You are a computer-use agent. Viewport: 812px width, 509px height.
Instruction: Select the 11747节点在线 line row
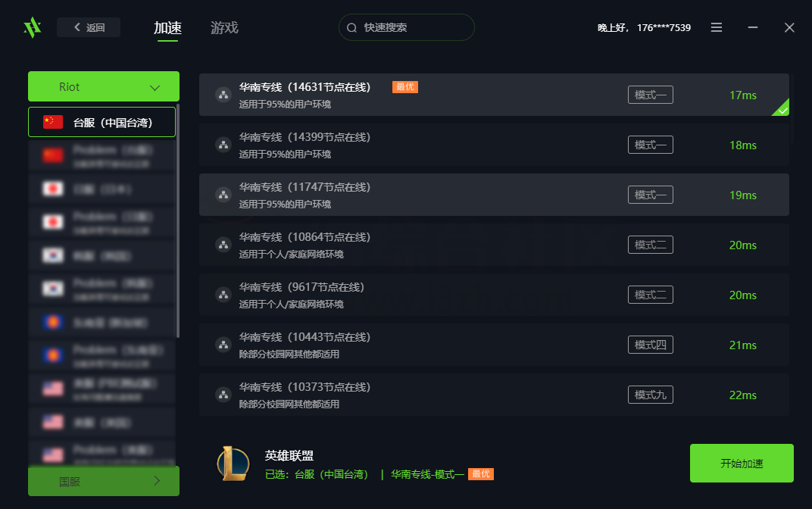[x=494, y=195]
